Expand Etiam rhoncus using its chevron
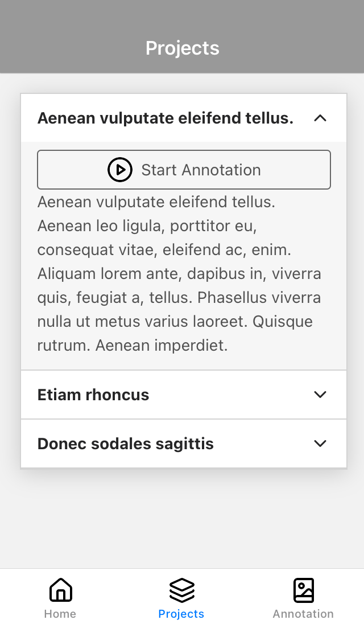Viewport: 364px width, 624px height. 320,395
